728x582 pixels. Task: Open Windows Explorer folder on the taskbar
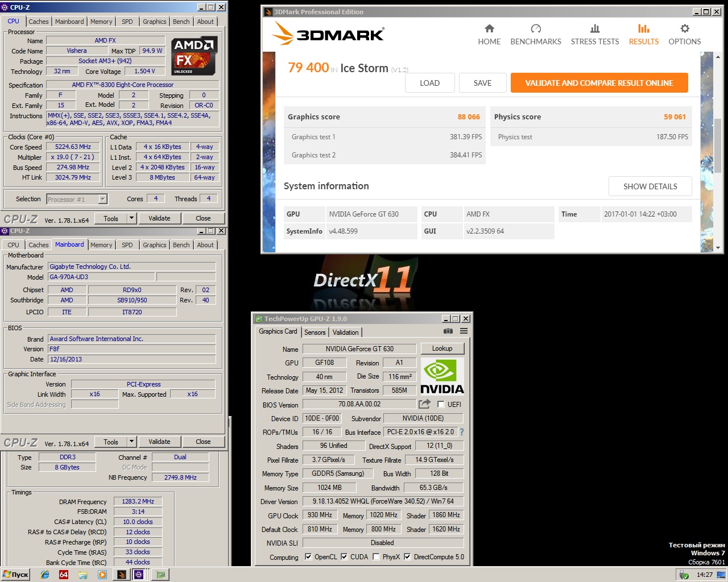tap(83, 575)
